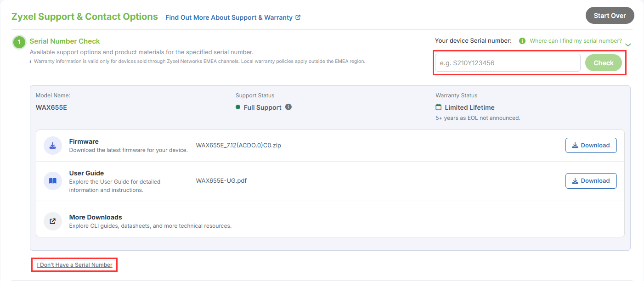Focus the device serial number input field

(508, 63)
